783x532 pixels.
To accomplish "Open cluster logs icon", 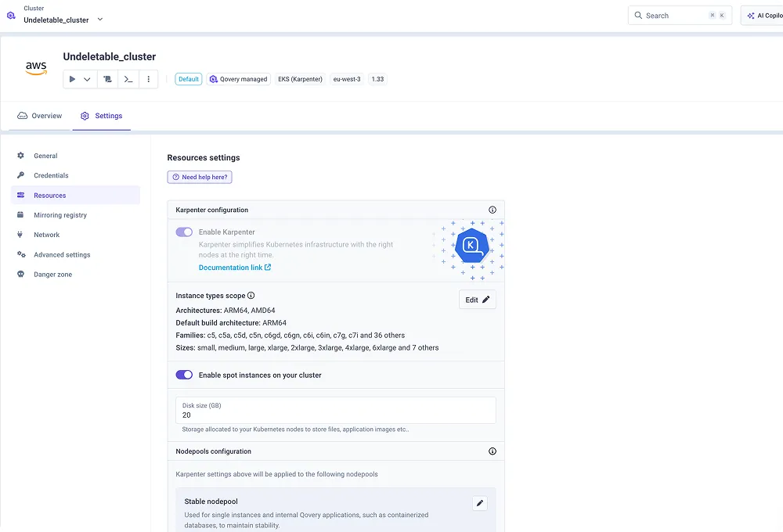I will (x=107, y=79).
